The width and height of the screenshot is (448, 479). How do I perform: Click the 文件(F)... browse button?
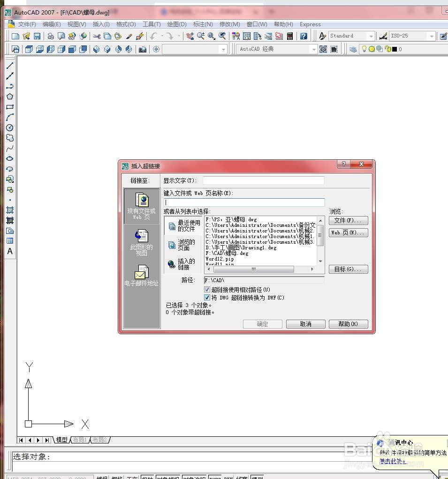click(x=348, y=220)
